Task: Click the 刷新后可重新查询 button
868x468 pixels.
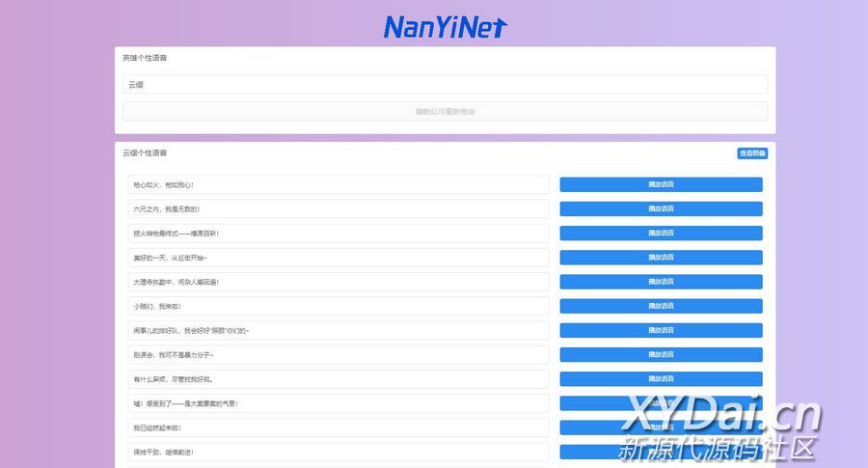Action: (445, 112)
